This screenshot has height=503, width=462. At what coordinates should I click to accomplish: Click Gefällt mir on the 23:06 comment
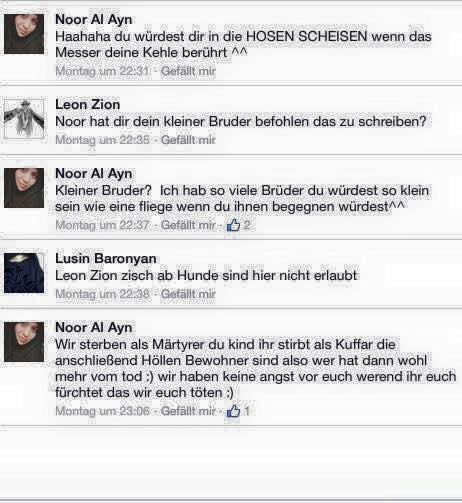[x=188, y=411]
